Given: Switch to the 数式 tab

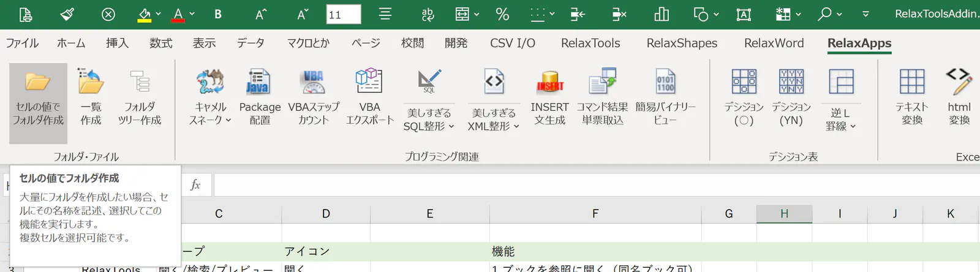Looking at the screenshot, I should tap(160, 43).
